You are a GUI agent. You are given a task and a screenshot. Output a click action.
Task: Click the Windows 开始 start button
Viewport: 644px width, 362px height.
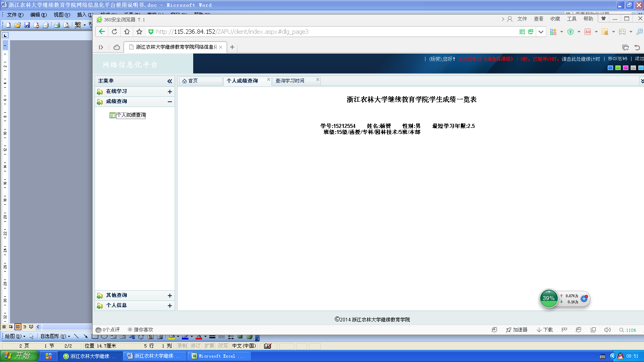point(19,356)
